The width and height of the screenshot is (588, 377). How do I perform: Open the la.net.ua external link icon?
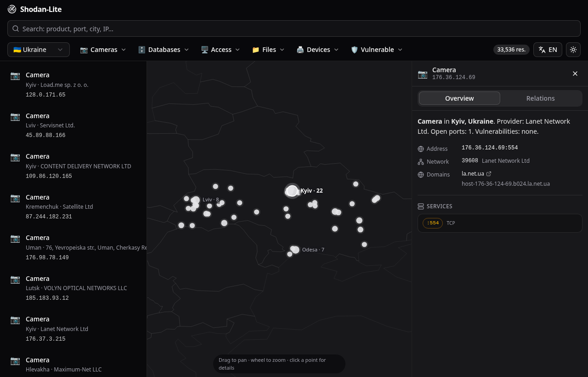(x=489, y=174)
